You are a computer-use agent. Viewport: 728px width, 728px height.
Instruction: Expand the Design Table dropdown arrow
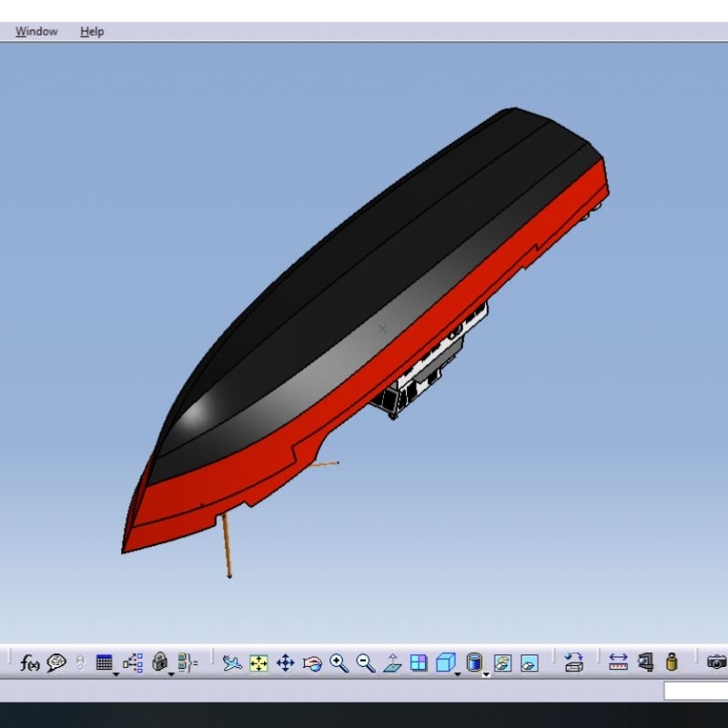tap(116, 674)
